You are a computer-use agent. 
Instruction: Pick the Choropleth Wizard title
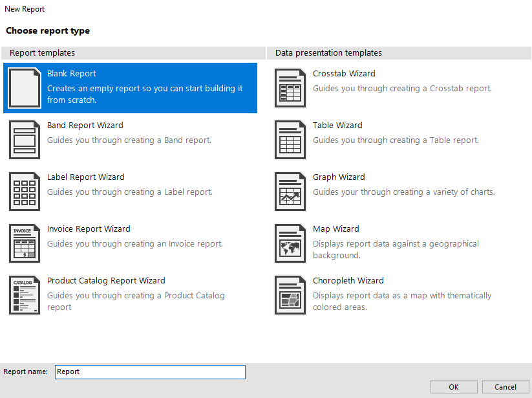click(348, 280)
